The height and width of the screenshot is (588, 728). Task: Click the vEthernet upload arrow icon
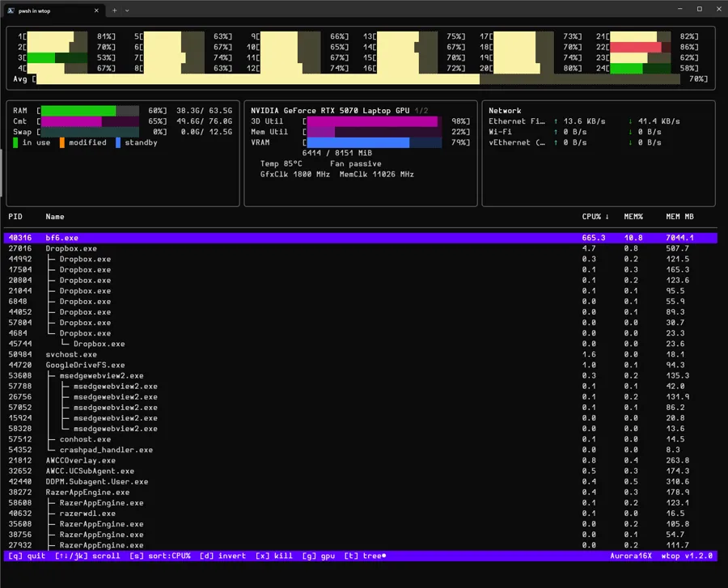(556, 142)
